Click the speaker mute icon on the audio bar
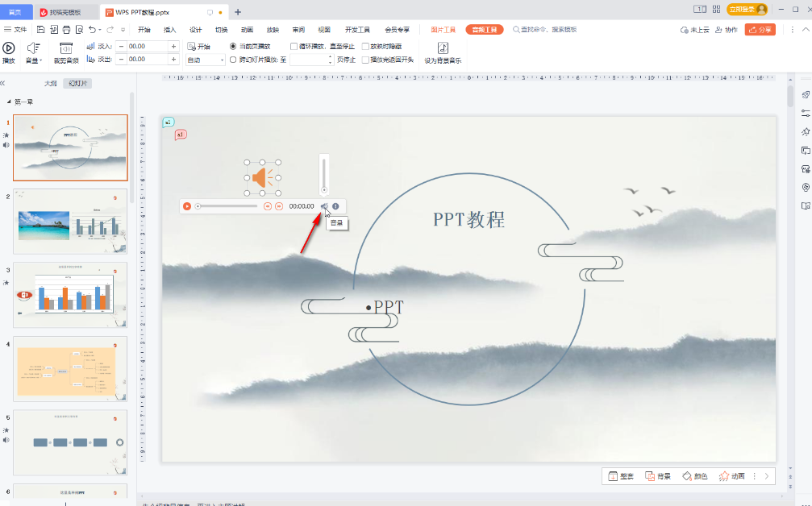Screen dimensions: 812x506 tap(324, 205)
